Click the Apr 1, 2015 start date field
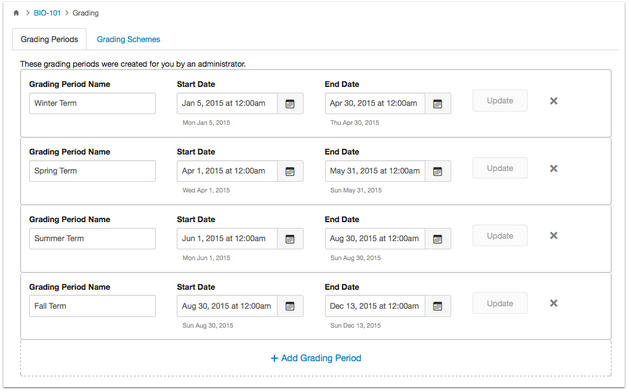629x392 pixels. tap(227, 171)
